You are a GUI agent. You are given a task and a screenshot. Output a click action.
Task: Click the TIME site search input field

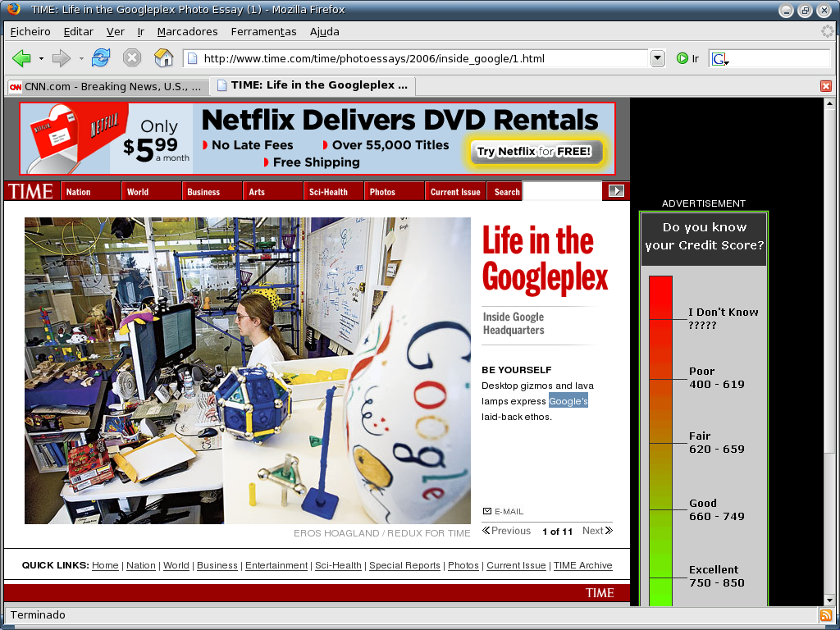562,191
